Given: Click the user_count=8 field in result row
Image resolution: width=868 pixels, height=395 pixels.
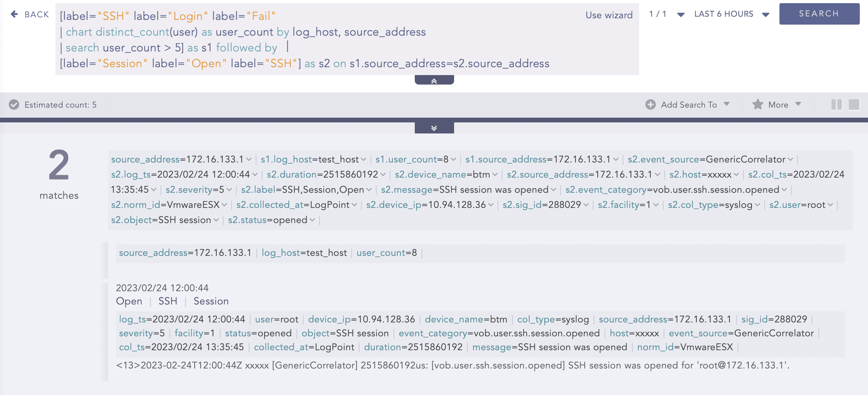Looking at the screenshot, I should coord(386,253).
